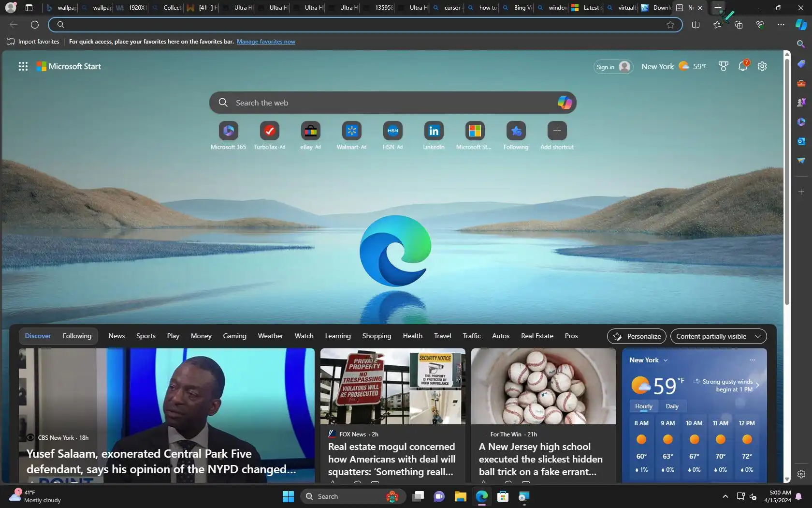Open the sidebar Tools briefcase icon
This screenshot has height=508, width=812.
pos(801,83)
